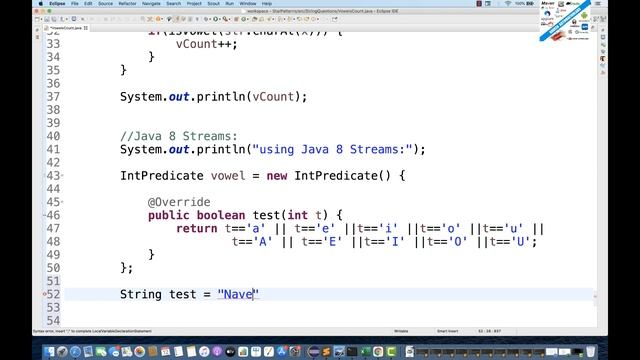The image size is (640, 360).
Task: Open Safari from the dock
Action: pyautogui.click(x=75, y=351)
